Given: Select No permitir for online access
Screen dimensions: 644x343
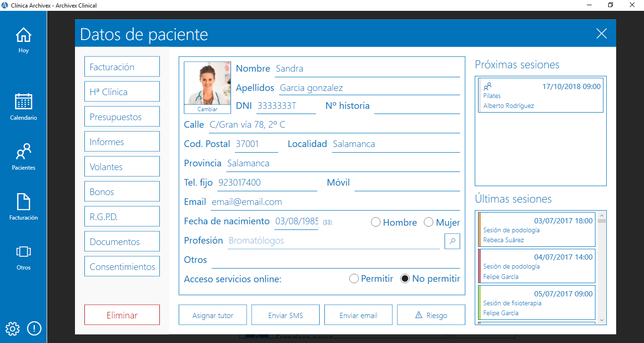Looking at the screenshot, I should pos(405,278).
